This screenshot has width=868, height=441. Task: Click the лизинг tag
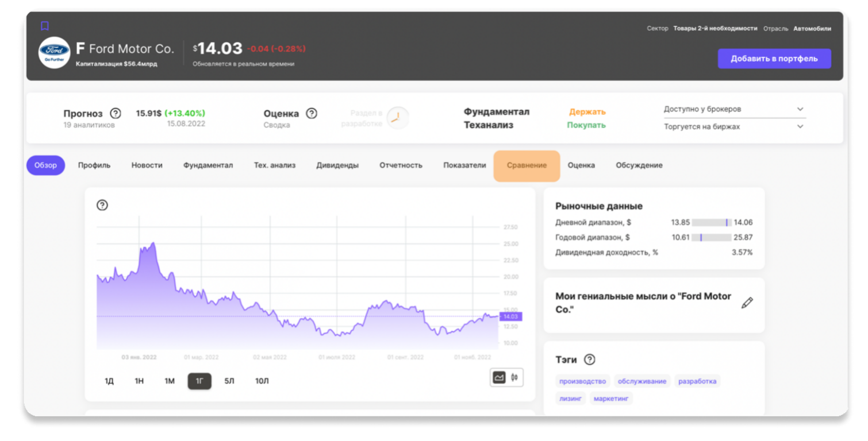[x=570, y=399]
